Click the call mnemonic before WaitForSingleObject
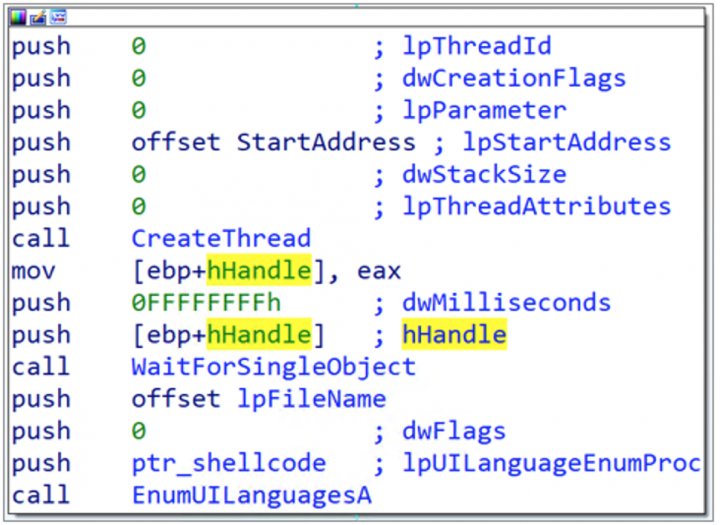 tap(41, 367)
